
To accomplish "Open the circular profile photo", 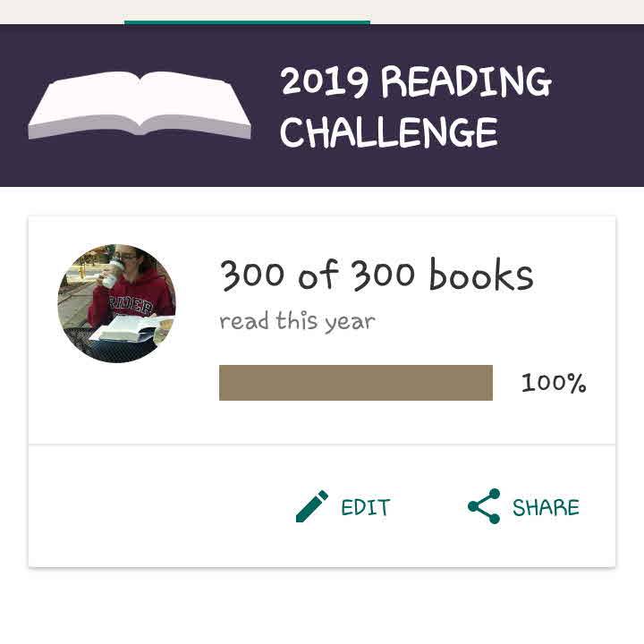I will point(116,303).
